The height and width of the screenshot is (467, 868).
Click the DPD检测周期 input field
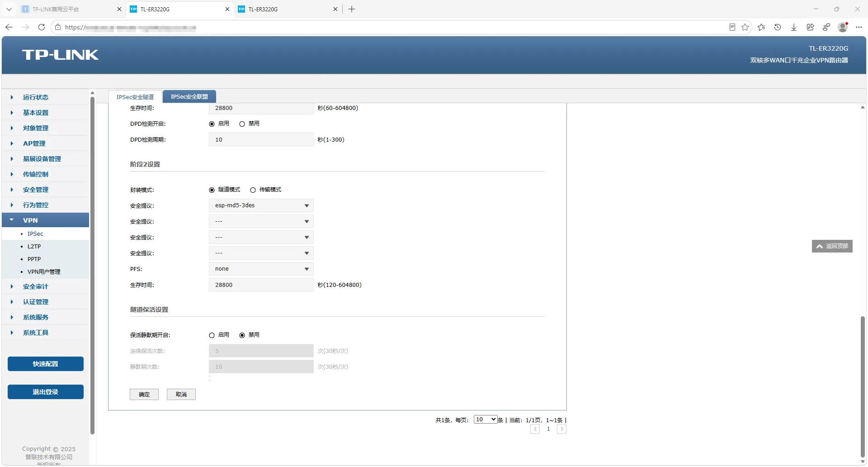point(261,140)
